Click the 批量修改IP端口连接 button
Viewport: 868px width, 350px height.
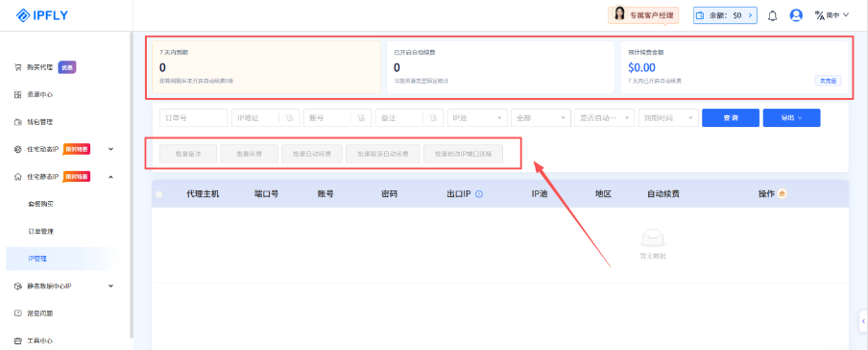tap(464, 154)
